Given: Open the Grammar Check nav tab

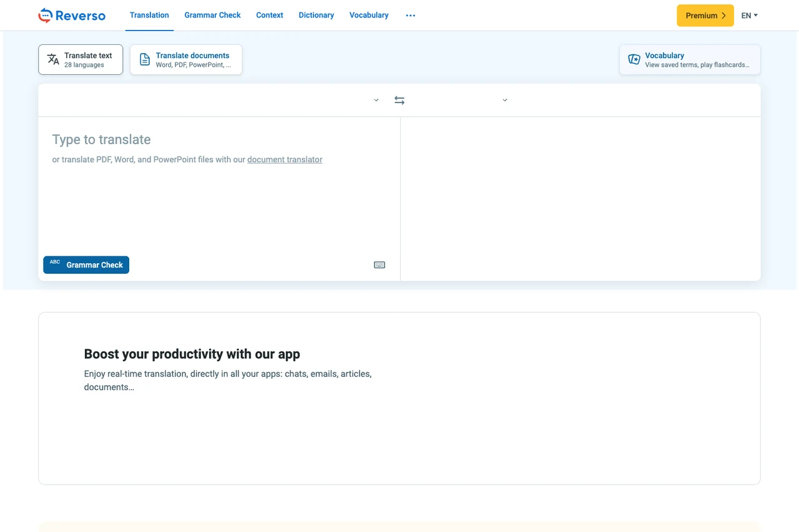Looking at the screenshot, I should [x=212, y=15].
